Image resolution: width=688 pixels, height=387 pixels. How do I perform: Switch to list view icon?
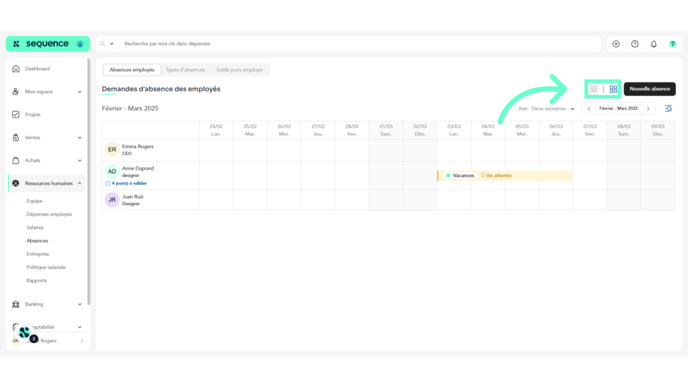(594, 89)
